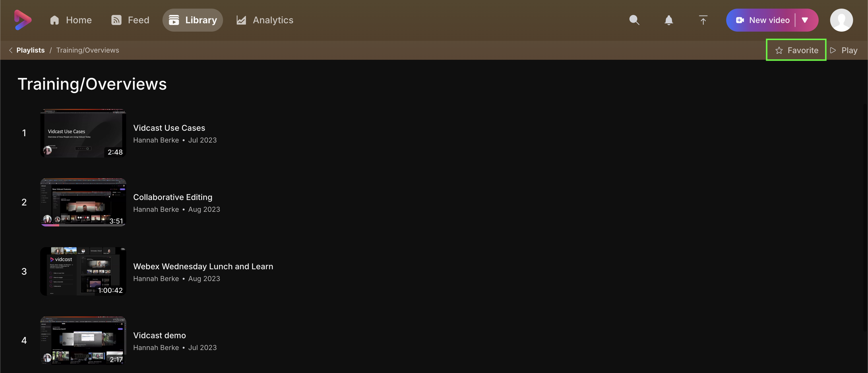868x373 pixels.
Task: Expand the New video dropdown arrow
Action: pos(805,20)
